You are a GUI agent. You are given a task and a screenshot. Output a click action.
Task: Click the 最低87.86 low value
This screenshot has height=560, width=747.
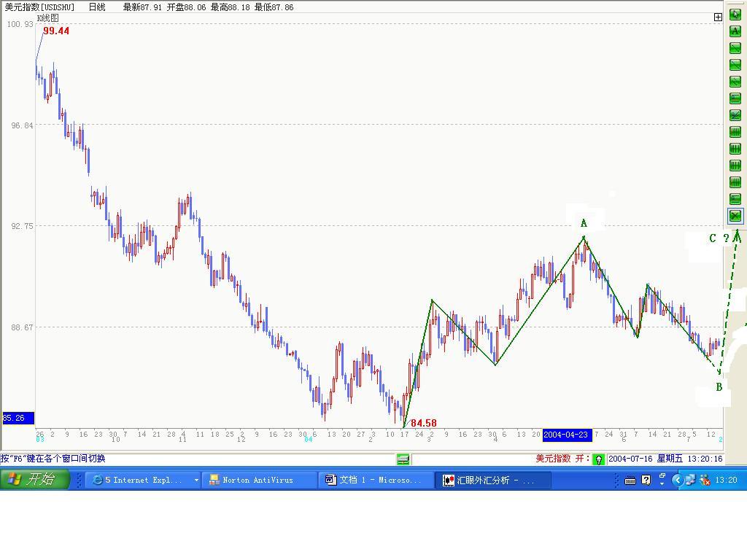[274, 7]
